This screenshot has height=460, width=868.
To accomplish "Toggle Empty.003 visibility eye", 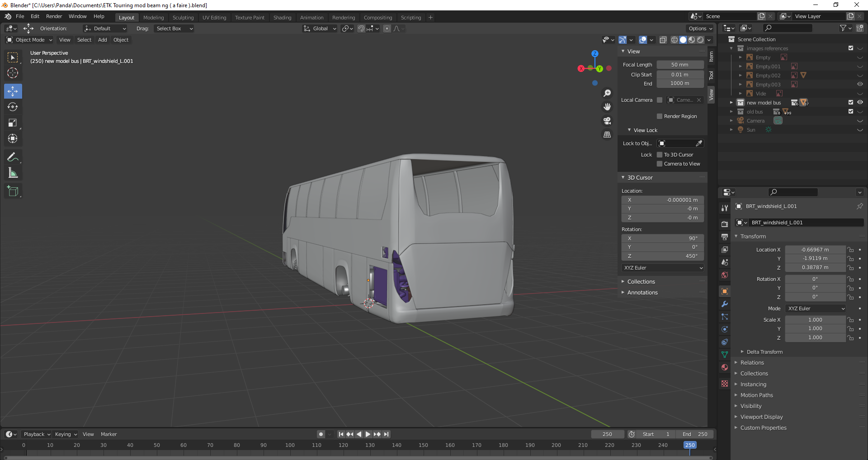I will pos(860,85).
